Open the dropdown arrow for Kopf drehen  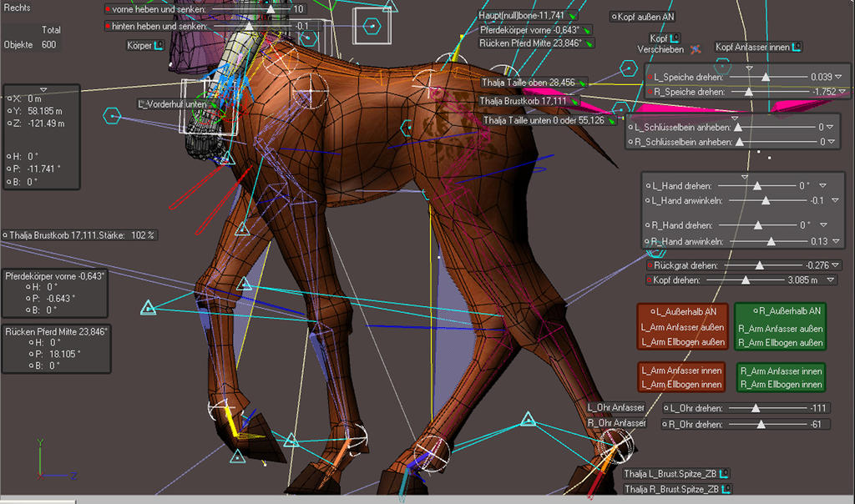tap(831, 280)
